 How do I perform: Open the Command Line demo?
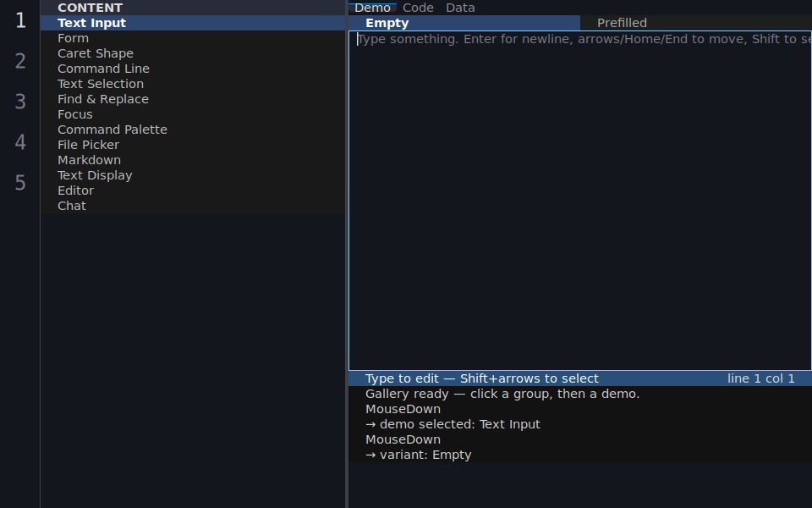coord(193,69)
